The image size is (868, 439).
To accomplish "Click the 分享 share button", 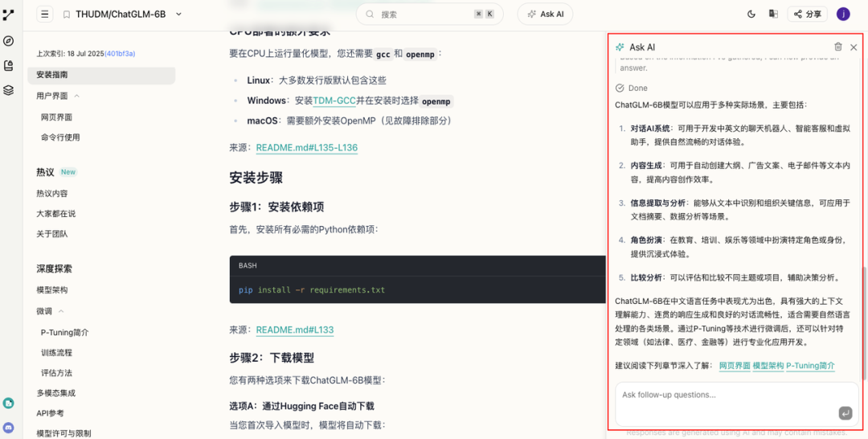I will (807, 14).
